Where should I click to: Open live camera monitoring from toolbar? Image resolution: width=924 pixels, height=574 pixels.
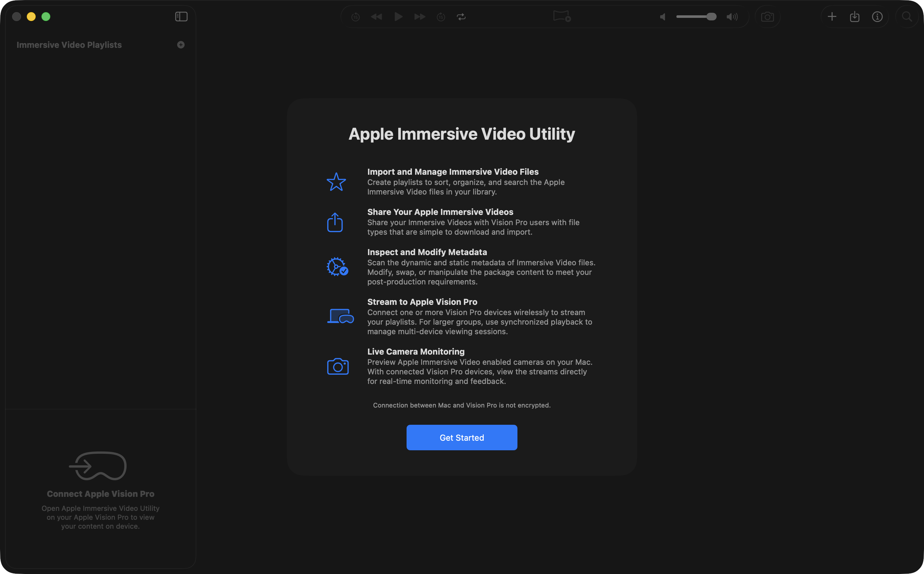[767, 17]
